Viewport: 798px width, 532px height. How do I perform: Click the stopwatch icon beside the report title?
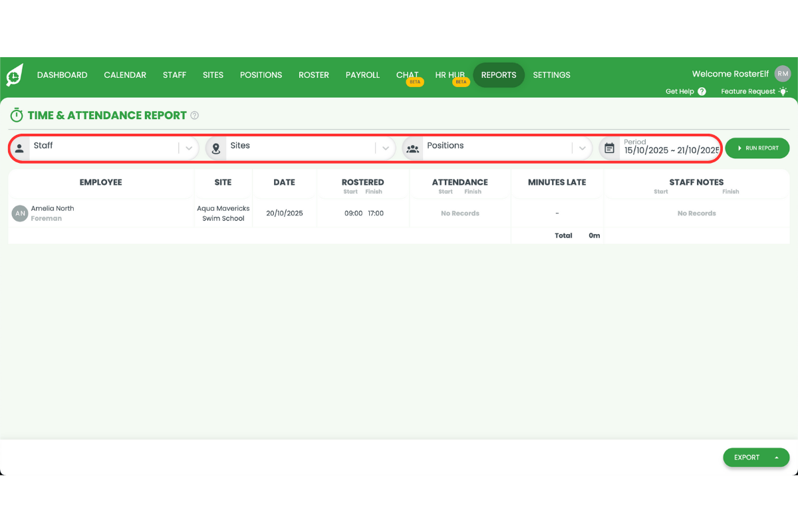pos(16,114)
